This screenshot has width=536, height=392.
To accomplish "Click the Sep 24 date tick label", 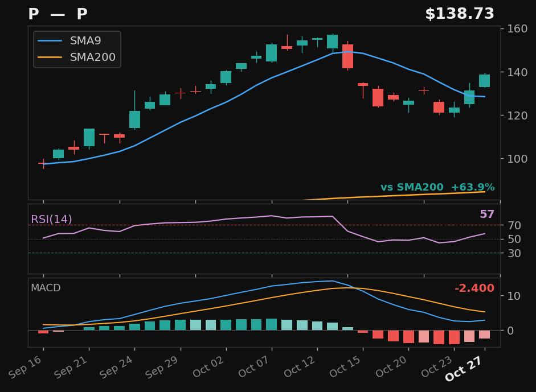I will pyautogui.click(x=117, y=367).
